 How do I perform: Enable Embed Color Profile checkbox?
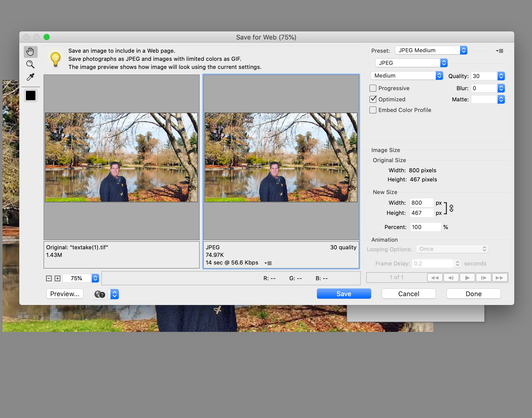click(373, 110)
